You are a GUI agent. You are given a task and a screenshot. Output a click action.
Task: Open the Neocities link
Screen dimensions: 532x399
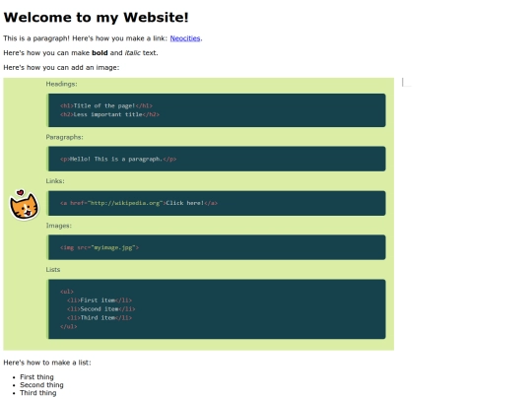pyautogui.click(x=185, y=38)
